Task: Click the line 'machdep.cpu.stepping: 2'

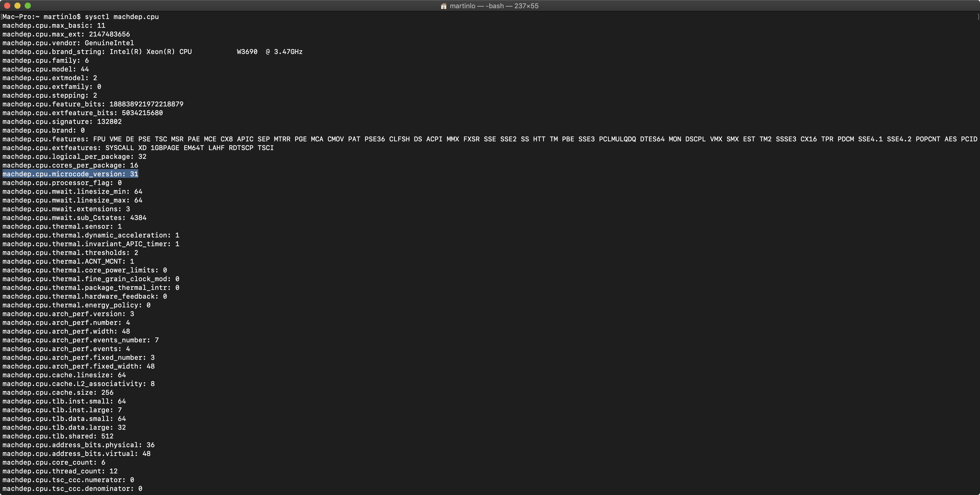Action: point(50,95)
